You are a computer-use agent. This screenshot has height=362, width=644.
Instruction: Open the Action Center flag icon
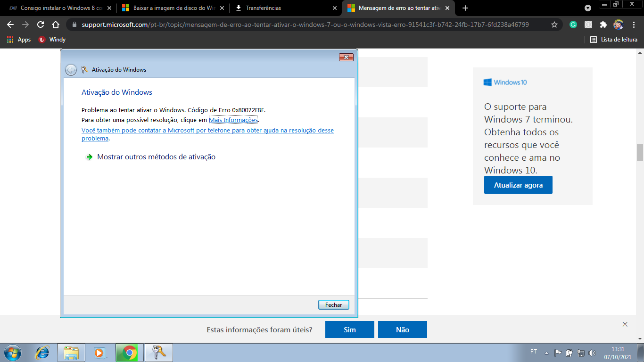pos(558,353)
